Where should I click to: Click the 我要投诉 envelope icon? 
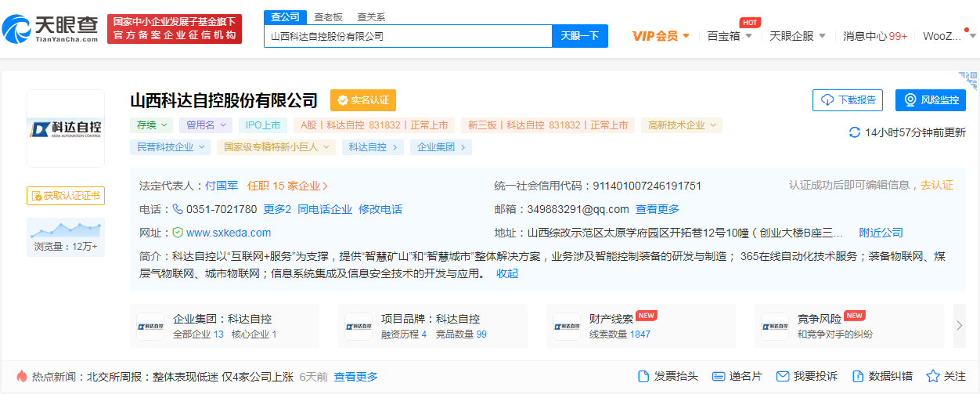coord(782,376)
